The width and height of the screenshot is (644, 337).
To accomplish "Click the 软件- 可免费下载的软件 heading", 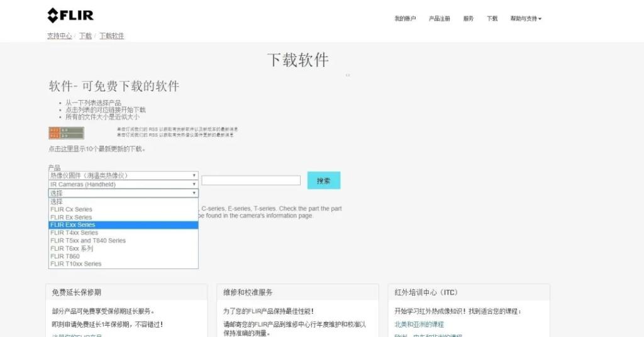I will click(x=114, y=86).
